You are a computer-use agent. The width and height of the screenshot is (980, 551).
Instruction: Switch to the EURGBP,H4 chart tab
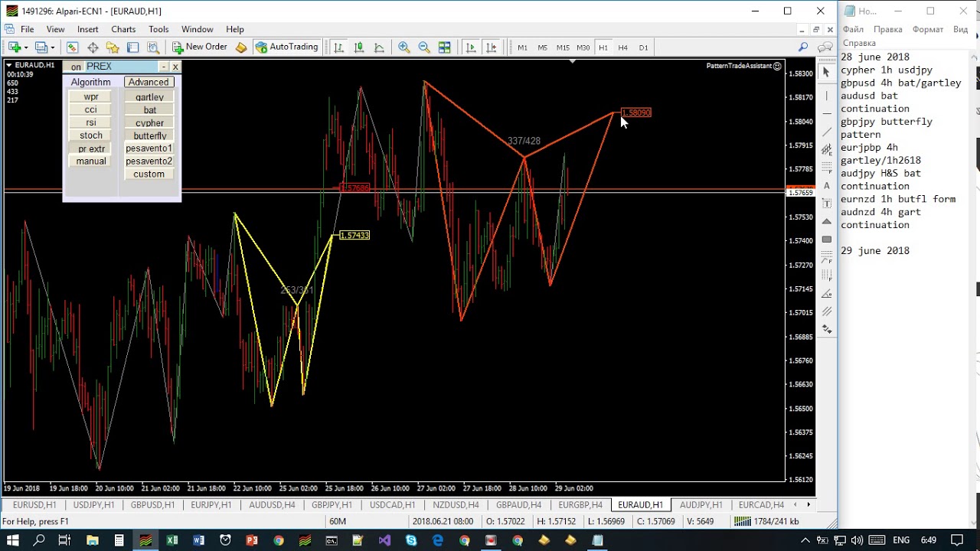click(580, 505)
